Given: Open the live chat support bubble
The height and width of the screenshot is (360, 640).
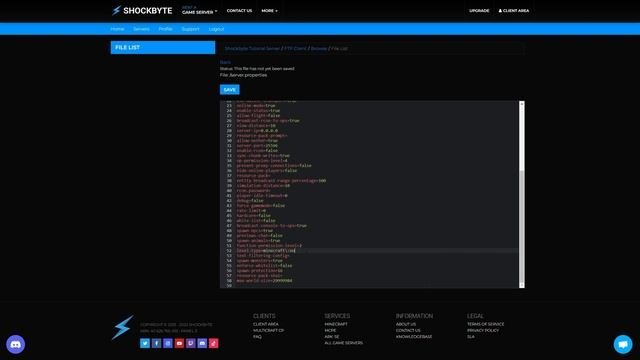Looking at the screenshot, I should click(x=623, y=344).
